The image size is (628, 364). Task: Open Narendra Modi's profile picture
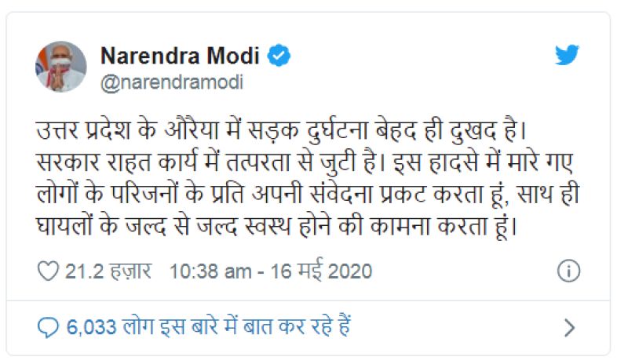click(61, 67)
